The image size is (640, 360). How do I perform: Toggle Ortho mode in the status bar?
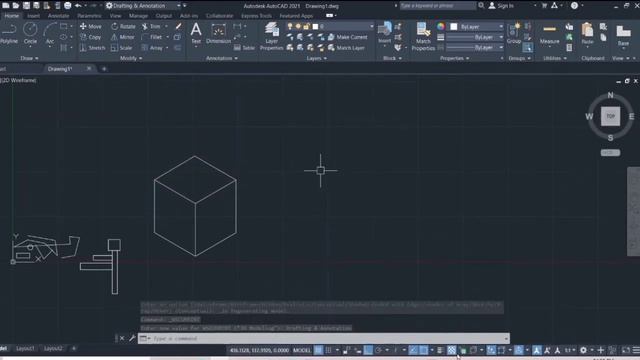click(368, 350)
